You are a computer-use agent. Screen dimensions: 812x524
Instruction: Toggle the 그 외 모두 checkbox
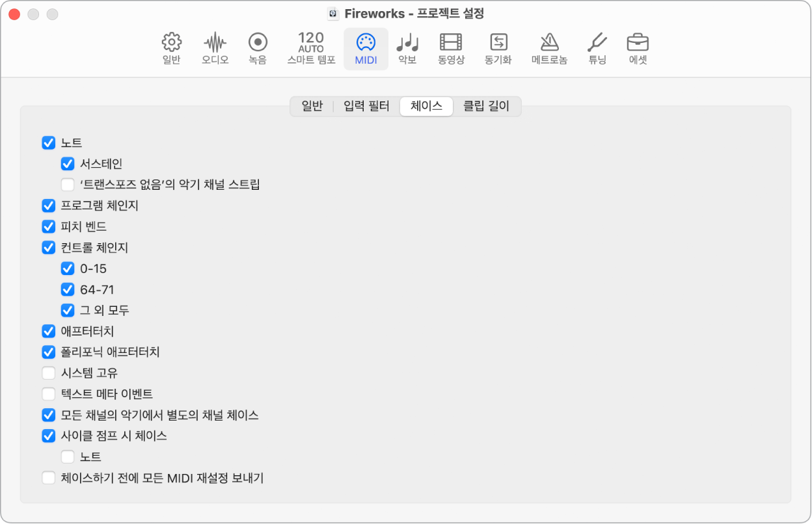click(x=68, y=310)
